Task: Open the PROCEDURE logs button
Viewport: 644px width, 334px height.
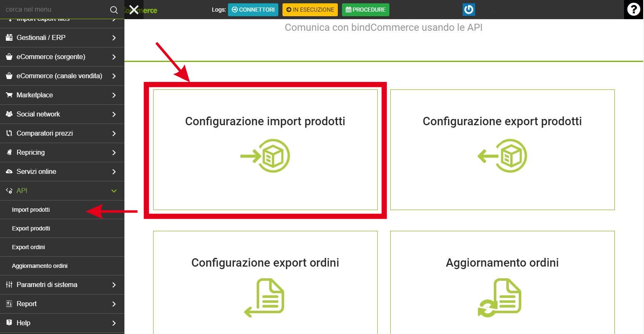Action: point(365,10)
